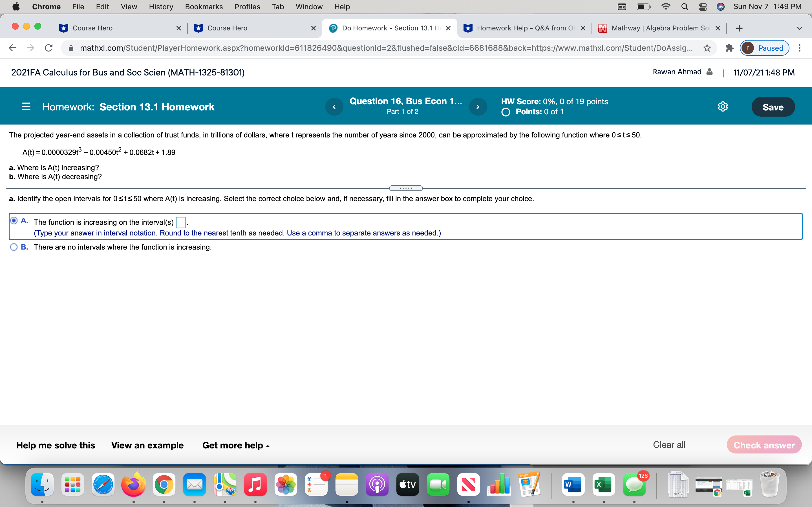812x507 pixels.
Task: Collapse the question section divider handle
Action: click(406, 188)
